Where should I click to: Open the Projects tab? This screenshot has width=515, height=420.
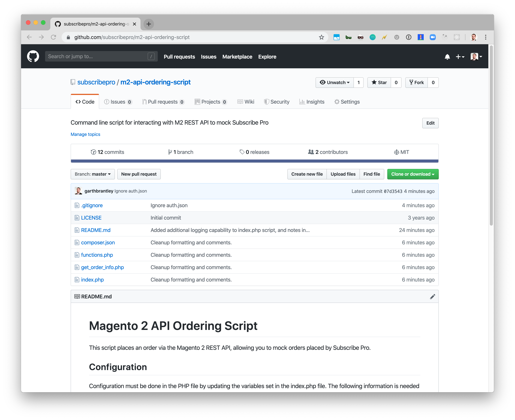point(211,102)
